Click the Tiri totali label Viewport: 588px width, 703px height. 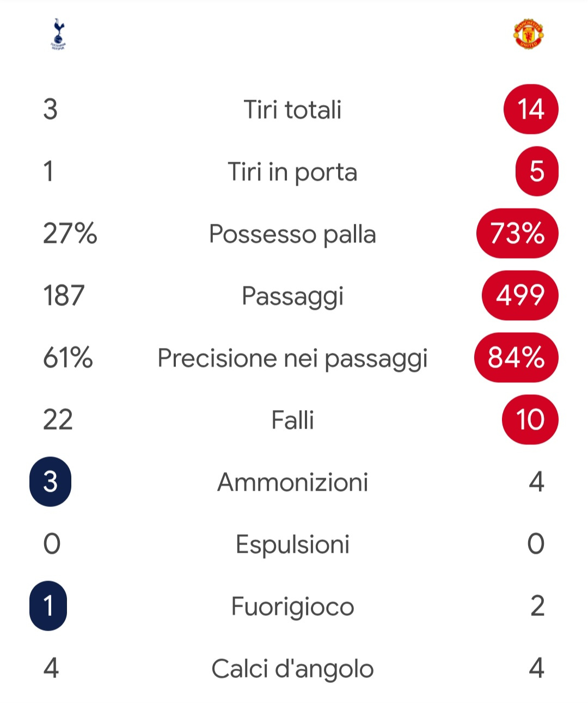click(x=292, y=109)
